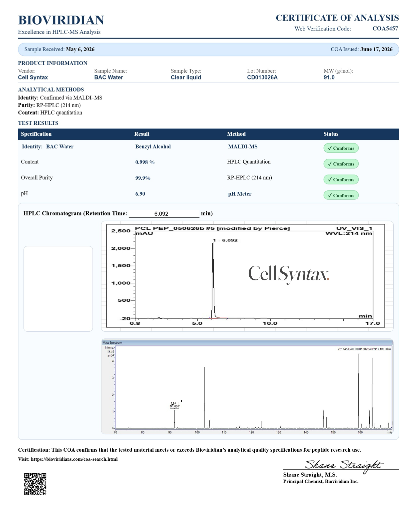411x532 pixels.
Task: Click the Conforms badge in Overall Purity row
Action: (x=341, y=179)
